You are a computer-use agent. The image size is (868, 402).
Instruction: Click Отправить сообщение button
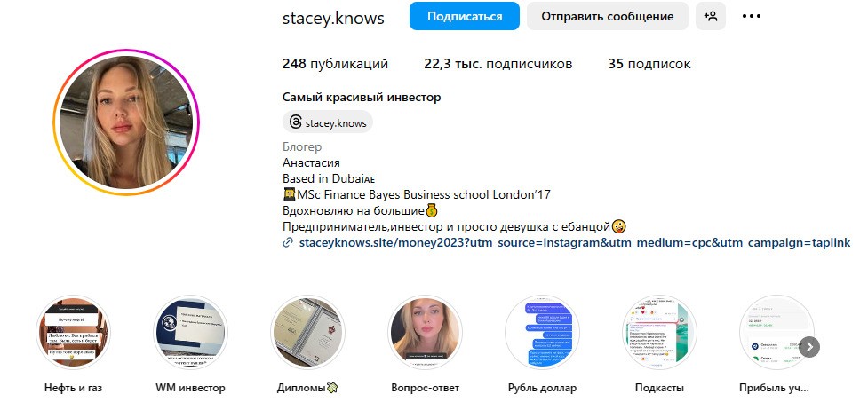click(x=608, y=16)
